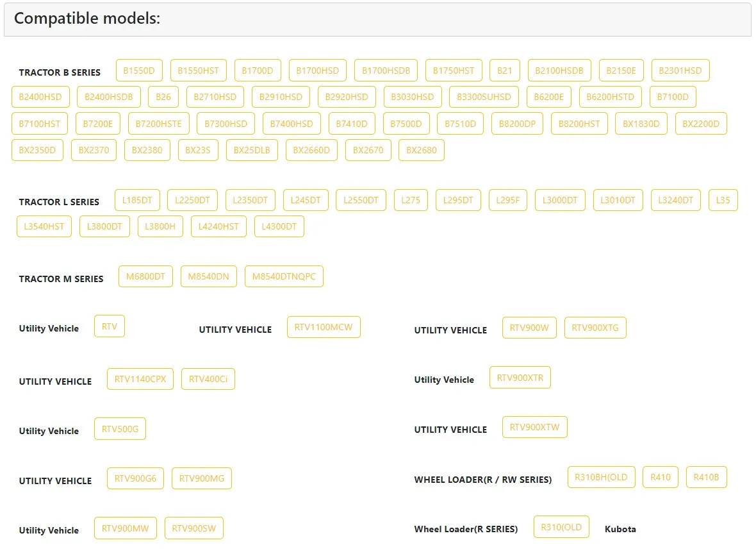756x554 pixels.
Task: Open the RTV400Ci model link
Action: 208,379
